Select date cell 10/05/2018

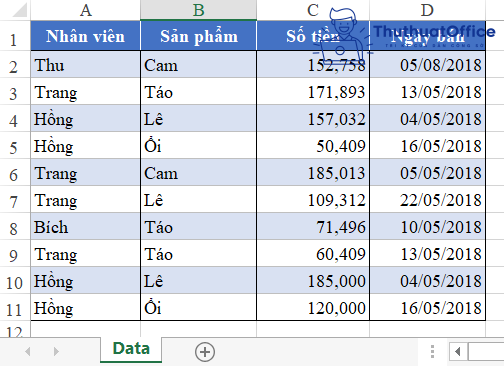(x=427, y=227)
